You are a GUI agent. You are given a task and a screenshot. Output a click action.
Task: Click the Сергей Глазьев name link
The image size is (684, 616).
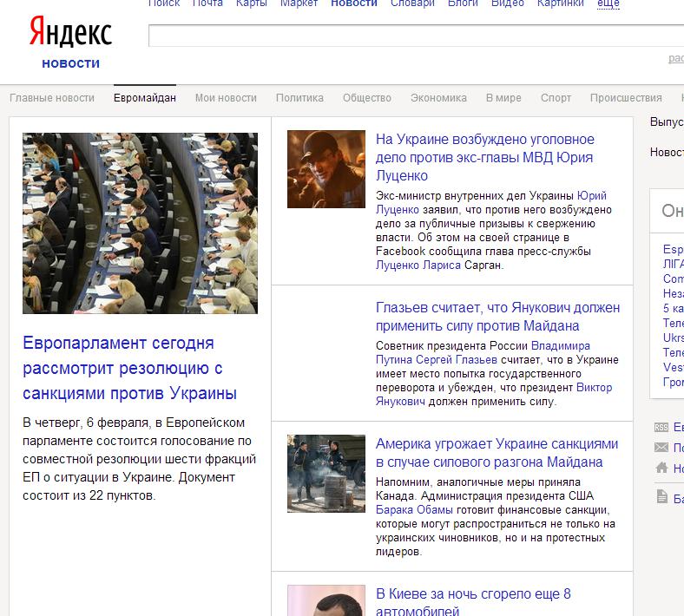pos(456,360)
